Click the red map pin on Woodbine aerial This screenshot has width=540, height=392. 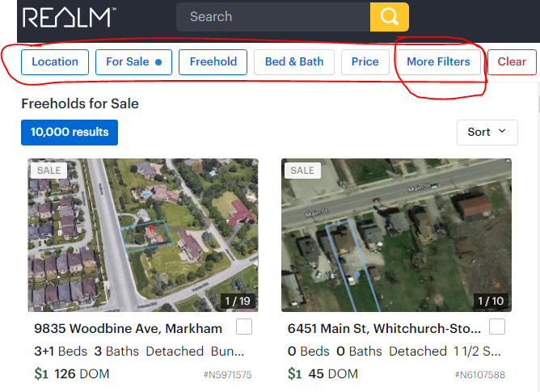[x=150, y=229]
